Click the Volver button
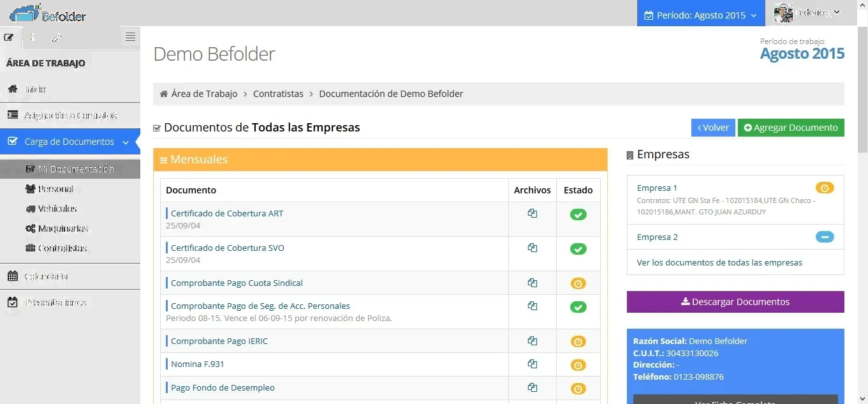The width and height of the screenshot is (868, 404). [713, 128]
